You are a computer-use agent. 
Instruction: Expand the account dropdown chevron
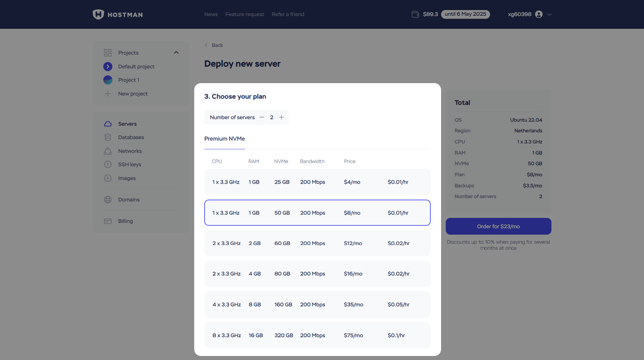click(x=549, y=14)
